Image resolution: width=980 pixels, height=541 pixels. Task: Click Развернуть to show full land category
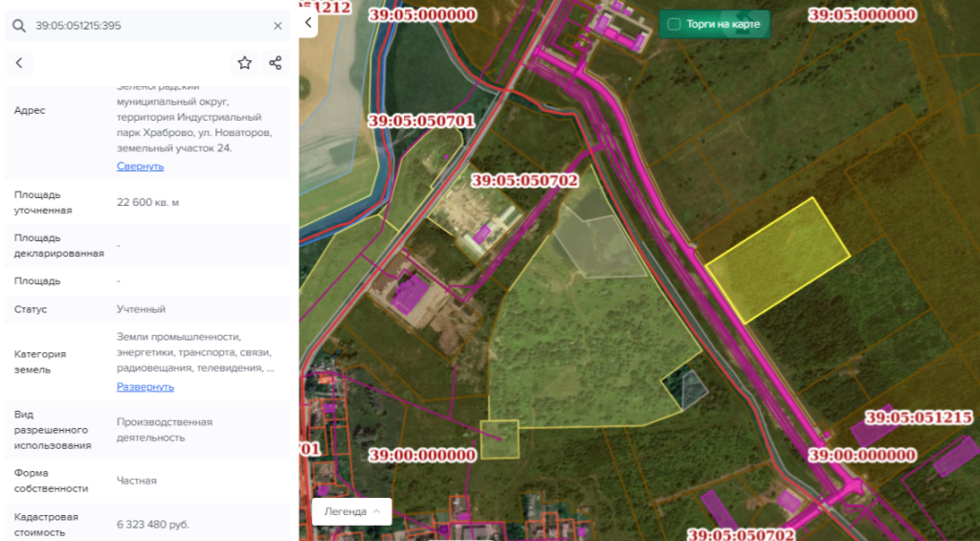click(145, 387)
